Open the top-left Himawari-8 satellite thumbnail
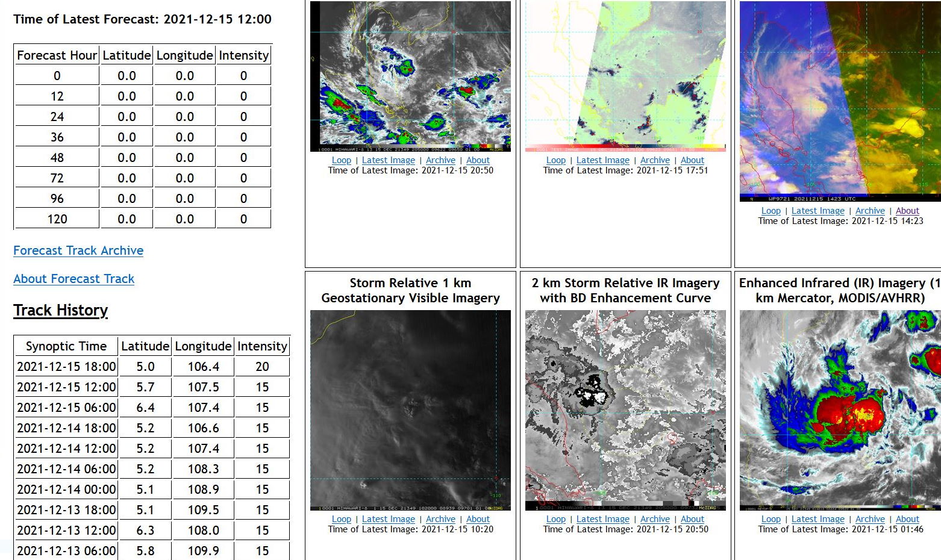Image resolution: width=941 pixels, height=560 pixels. pos(411,76)
